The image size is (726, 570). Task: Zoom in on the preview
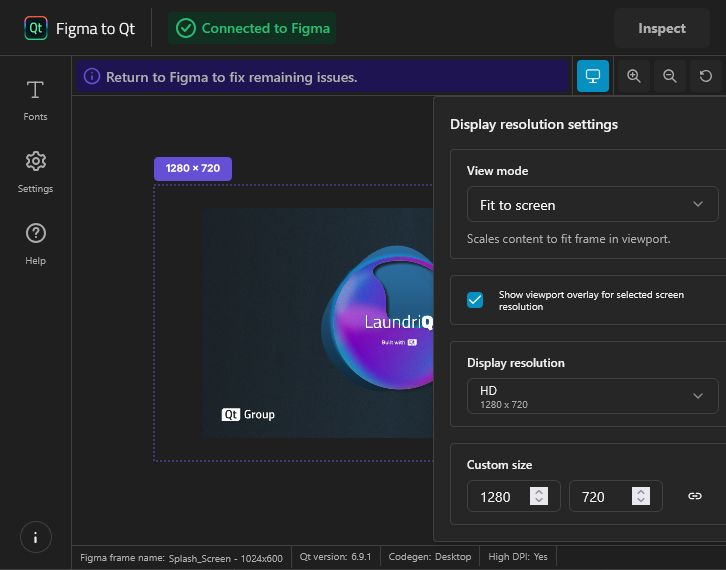634,76
